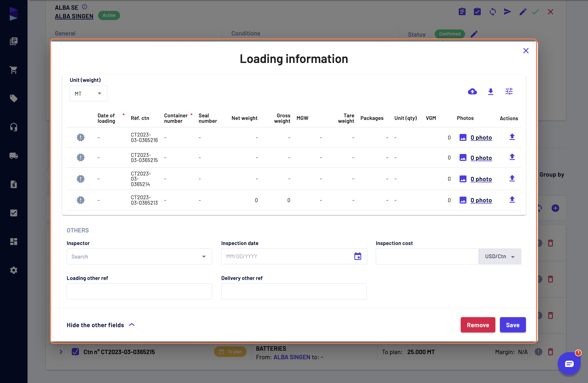Open the headset support sidebar icon
This screenshot has width=588, height=383.
click(13, 127)
